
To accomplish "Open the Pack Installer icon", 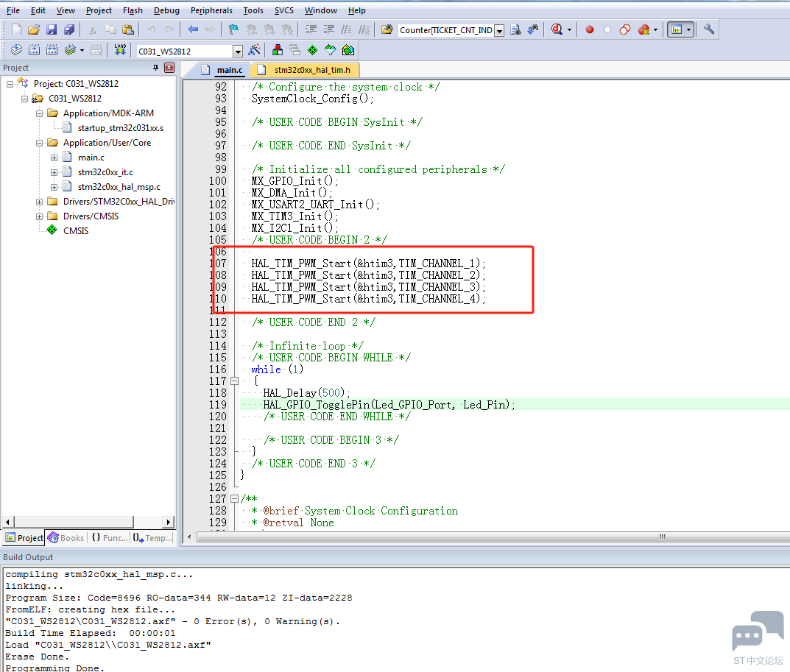I will pos(348,50).
